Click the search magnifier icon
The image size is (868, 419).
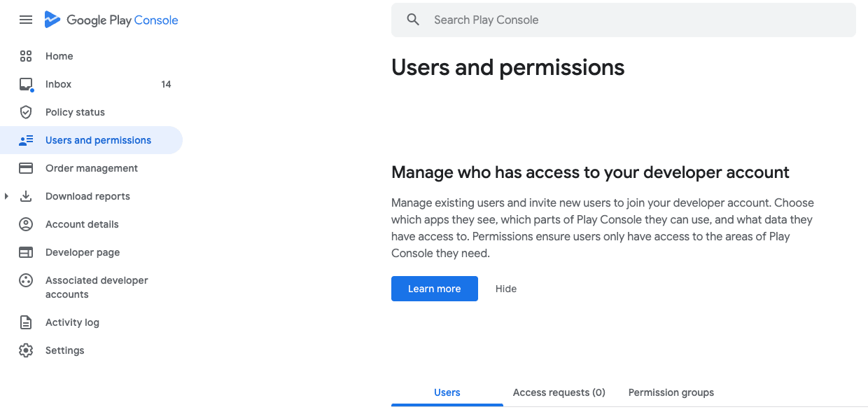click(x=413, y=20)
